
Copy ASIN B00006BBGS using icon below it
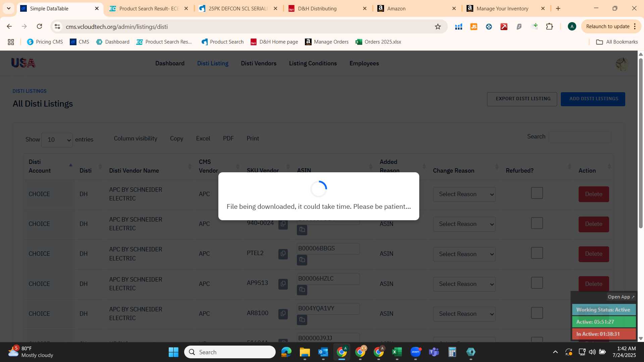pos(302,260)
